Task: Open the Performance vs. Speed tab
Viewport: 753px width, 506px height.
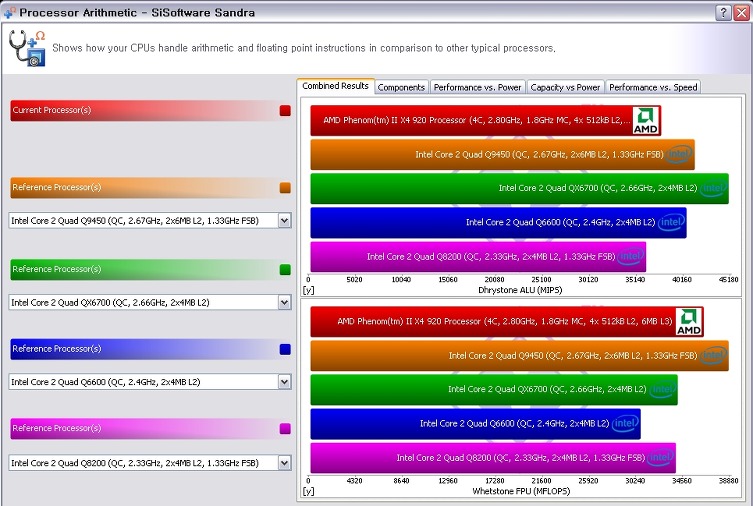Action: point(653,87)
